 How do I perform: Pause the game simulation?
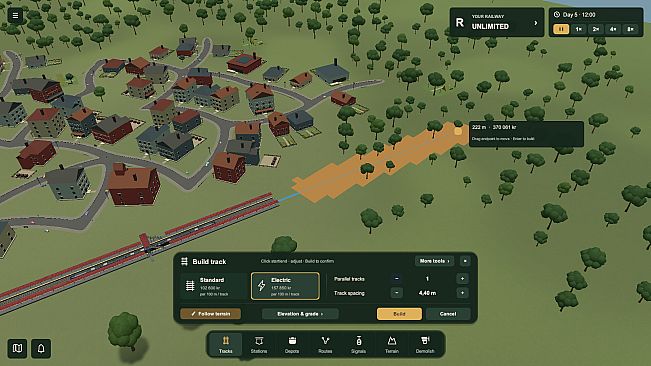point(561,29)
